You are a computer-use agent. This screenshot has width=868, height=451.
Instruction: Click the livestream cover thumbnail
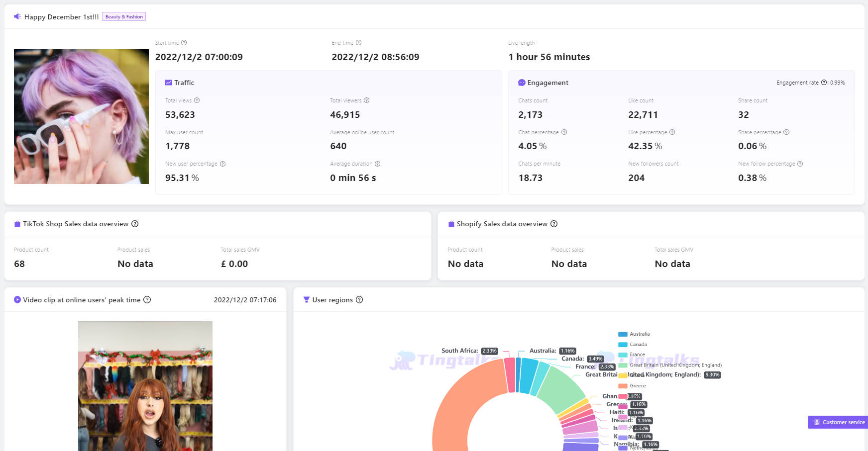tap(81, 116)
